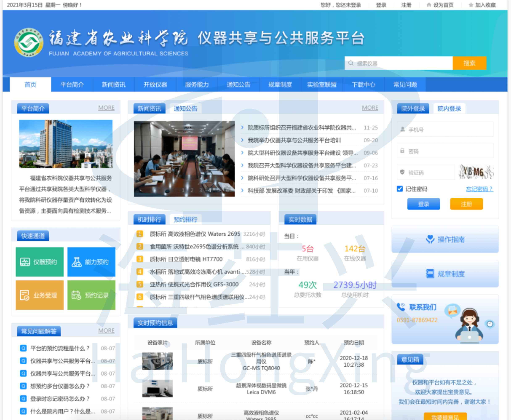Image resolution: width=511 pixels, height=420 pixels.
Task: Select slide 2 in news carousel
Action: [x=192, y=190]
